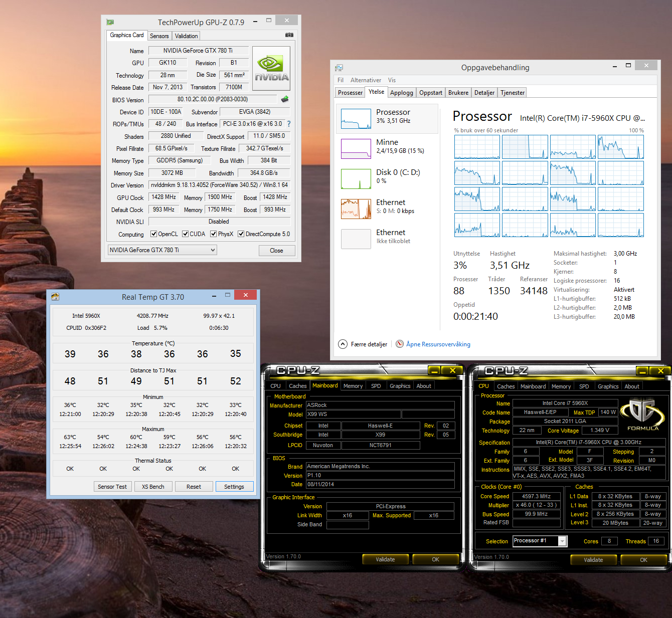Open About tab in Mainboard CPU-Z window
The height and width of the screenshot is (618, 672).
pyautogui.click(x=424, y=386)
